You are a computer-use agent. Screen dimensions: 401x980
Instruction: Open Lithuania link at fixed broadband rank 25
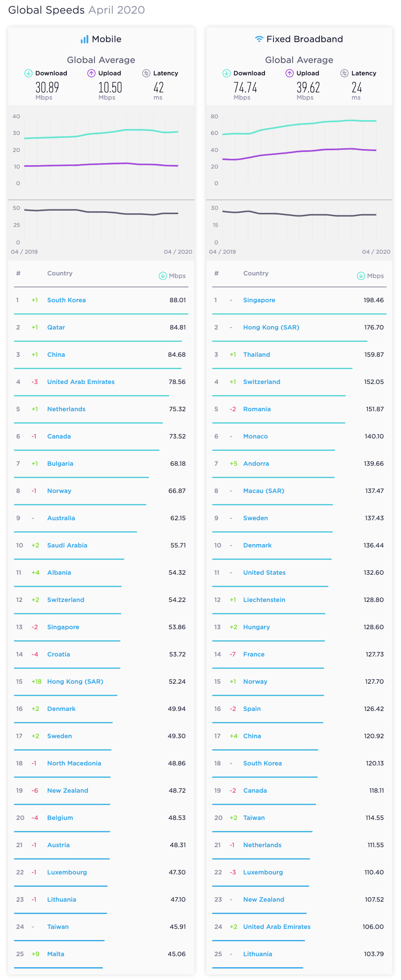258,954
